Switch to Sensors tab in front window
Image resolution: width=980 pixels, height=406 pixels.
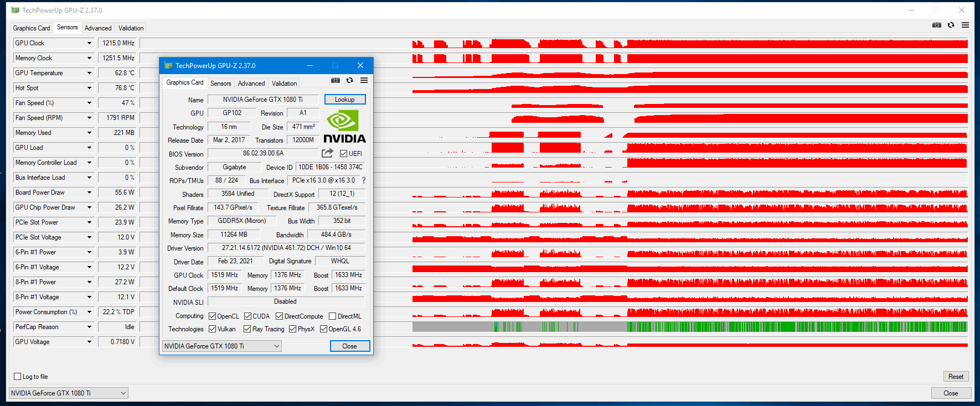(x=221, y=84)
